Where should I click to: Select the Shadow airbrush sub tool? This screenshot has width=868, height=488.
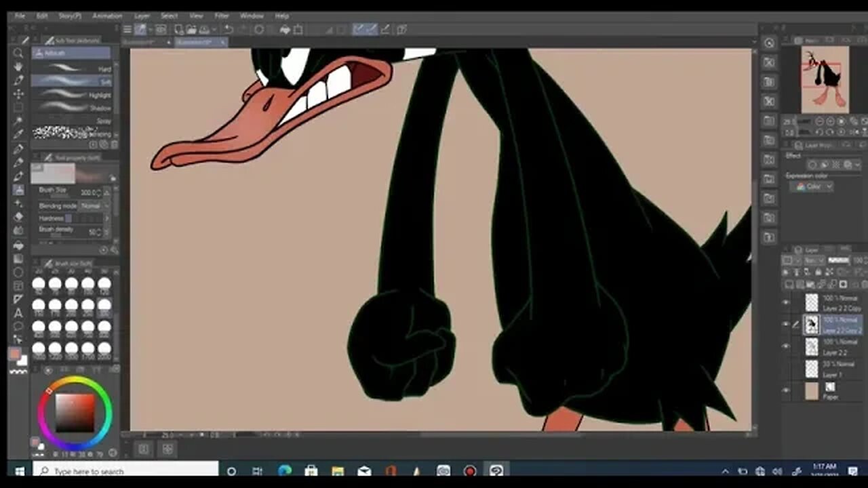pyautogui.click(x=72, y=107)
